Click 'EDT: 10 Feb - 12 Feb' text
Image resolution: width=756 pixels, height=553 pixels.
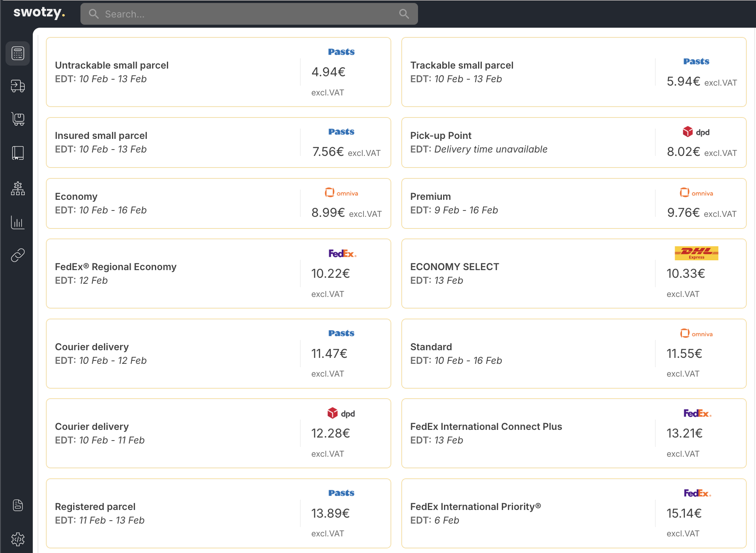pyautogui.click(x=101, y=360)
